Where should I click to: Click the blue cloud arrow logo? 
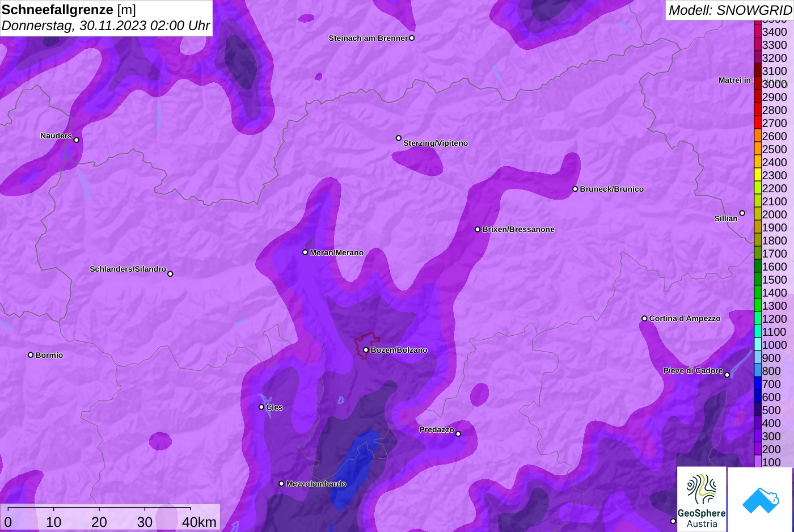[761, 499]
